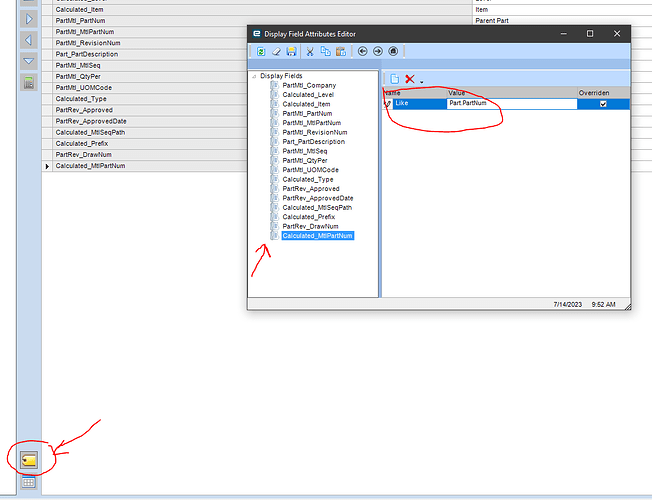
Task: Click the Save floppy disk icon
Action: click(x=291, y=52)
